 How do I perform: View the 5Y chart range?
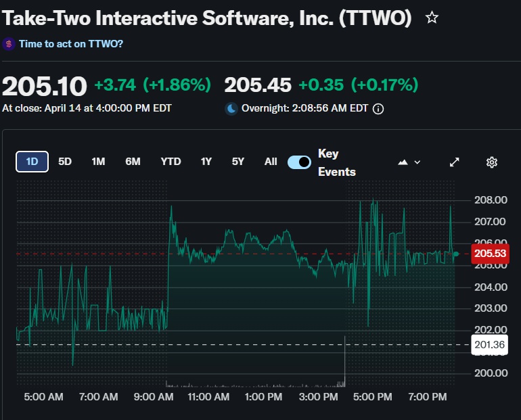click(x=238, y=162)
